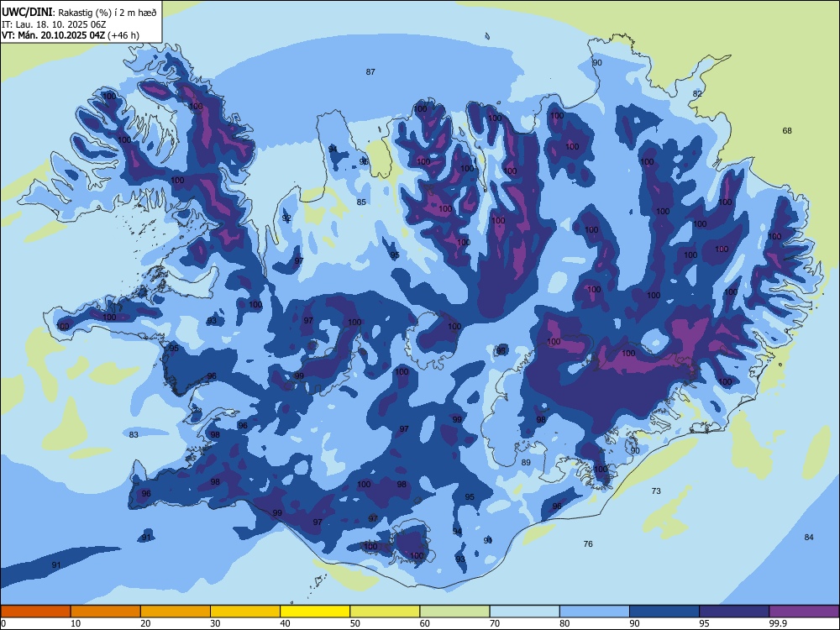The image size is (840, 630).
Task: Select the golden 30–40 legend swatch
Action: point(245,612)
